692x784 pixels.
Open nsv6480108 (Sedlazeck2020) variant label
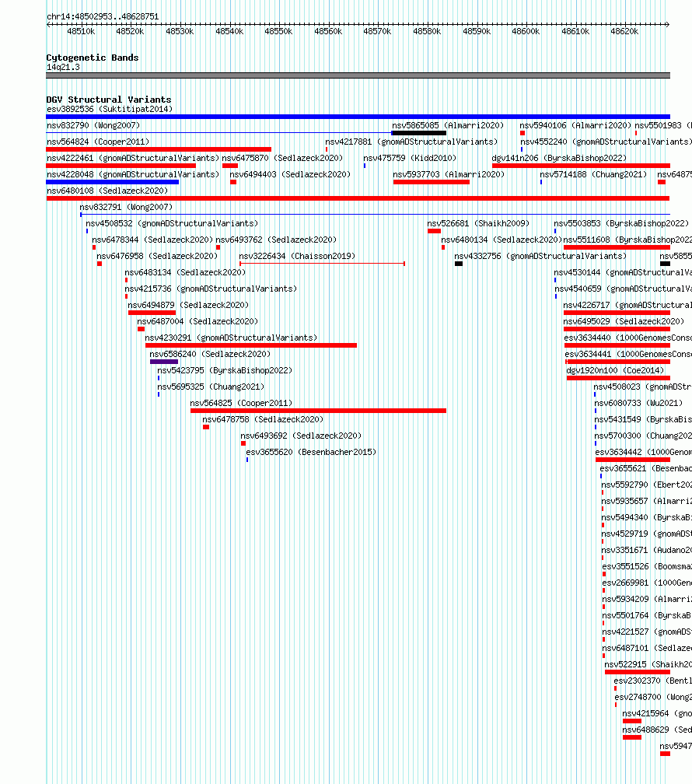107,191
